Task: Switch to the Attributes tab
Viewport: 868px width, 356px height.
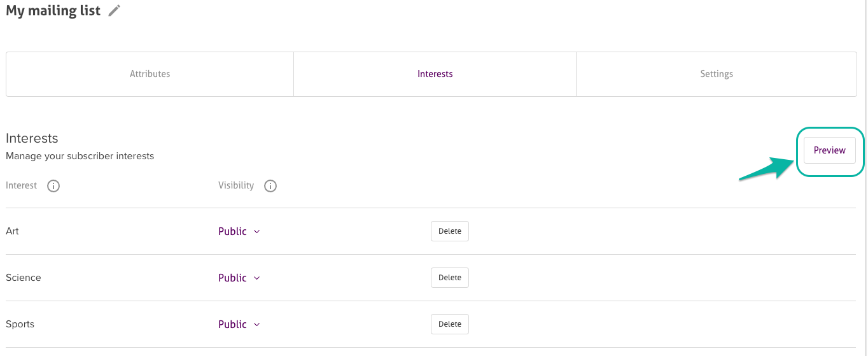Action: (150, 74)
